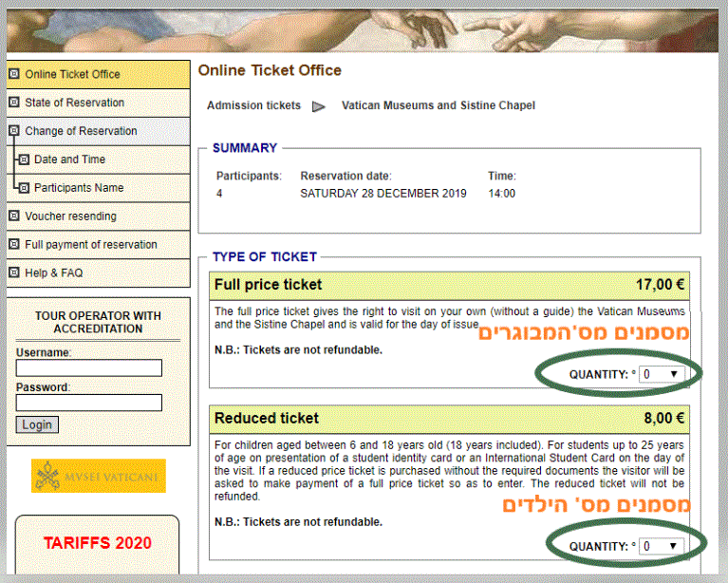Open Full payment of reservation
The width and height of the screenshot is (728, 583).
pyautogui.click(x=99, y=244)
